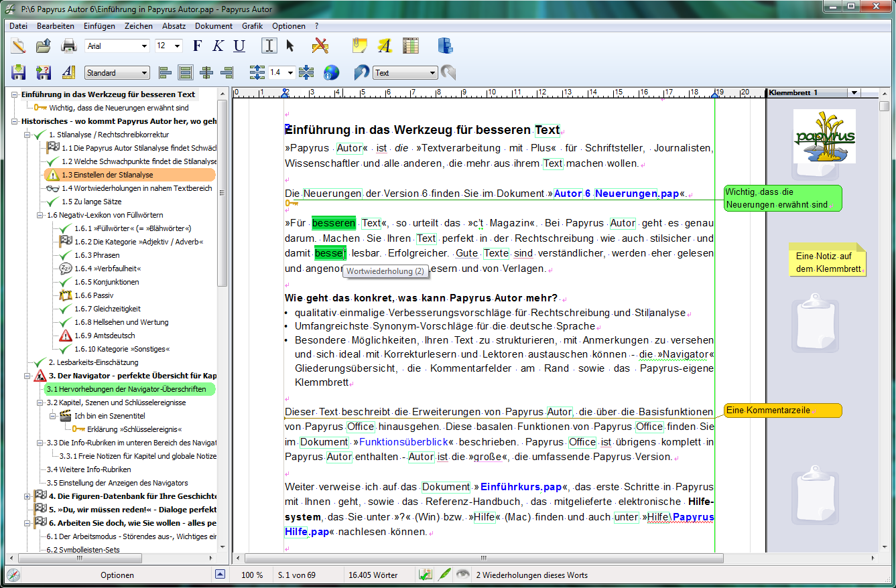
Task: Select the green comment 'Wichtig, dass die Neuerungen'
Action: pyautogui.click(x=783, y=198)
